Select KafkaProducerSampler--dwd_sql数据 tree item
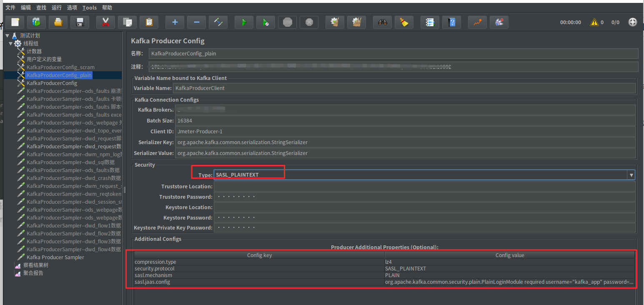 [70, 162]
